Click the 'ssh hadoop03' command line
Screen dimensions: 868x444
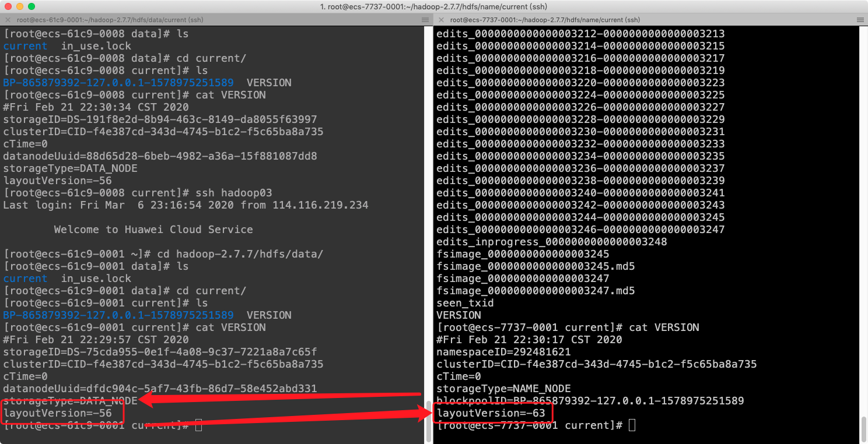pyautogui.click(x=138, y=193)
